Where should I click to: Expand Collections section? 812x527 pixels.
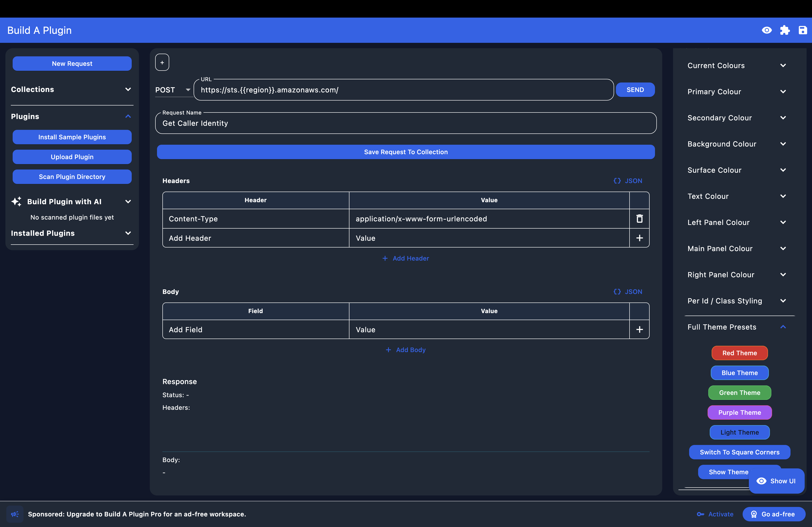[x=72, y=89]
